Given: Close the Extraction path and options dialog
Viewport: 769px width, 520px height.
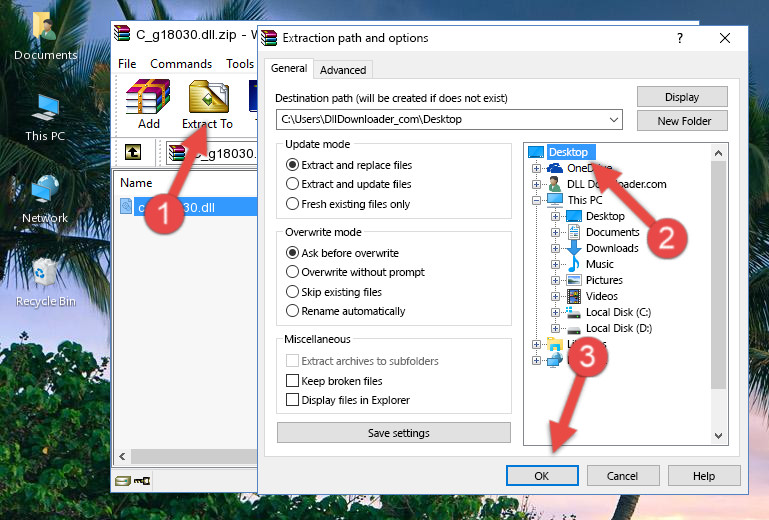Looking at the screenshot, I should 725,38.
